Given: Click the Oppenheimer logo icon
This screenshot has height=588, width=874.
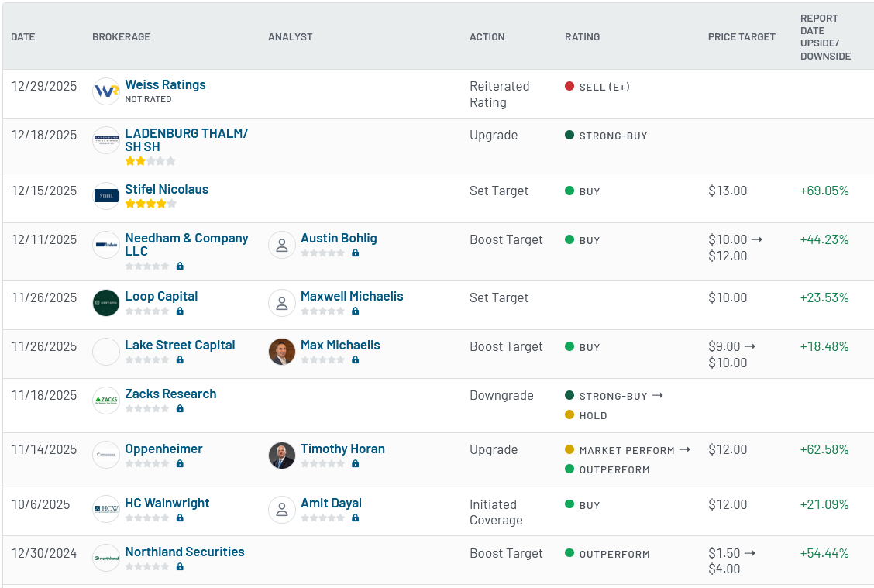Looking at the screenshot, I should click(x=106, y=455).
